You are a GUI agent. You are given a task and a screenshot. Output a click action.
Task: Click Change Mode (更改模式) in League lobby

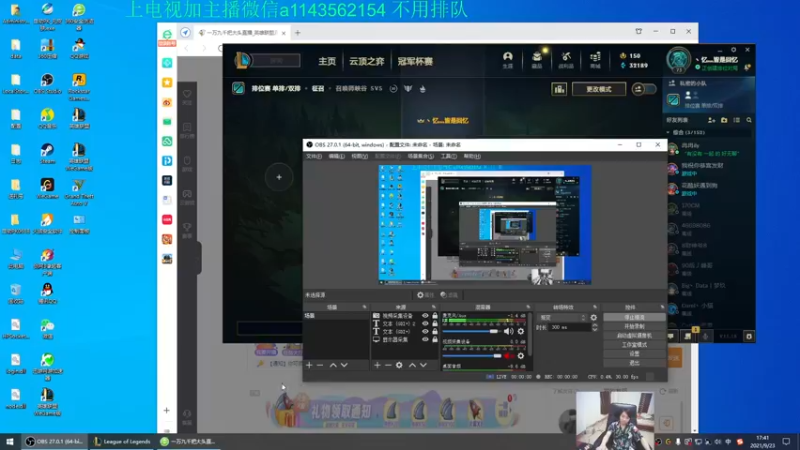pos(598,89)
